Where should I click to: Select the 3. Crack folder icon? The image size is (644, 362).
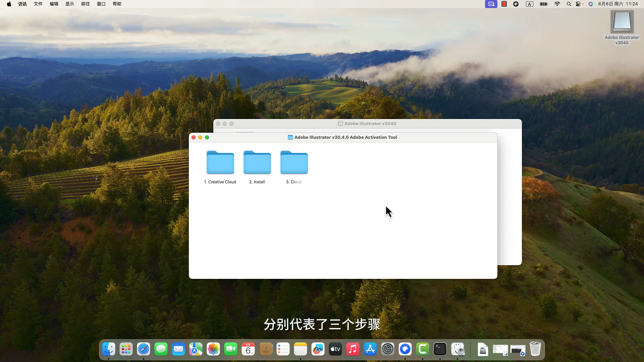coord(294,163)
